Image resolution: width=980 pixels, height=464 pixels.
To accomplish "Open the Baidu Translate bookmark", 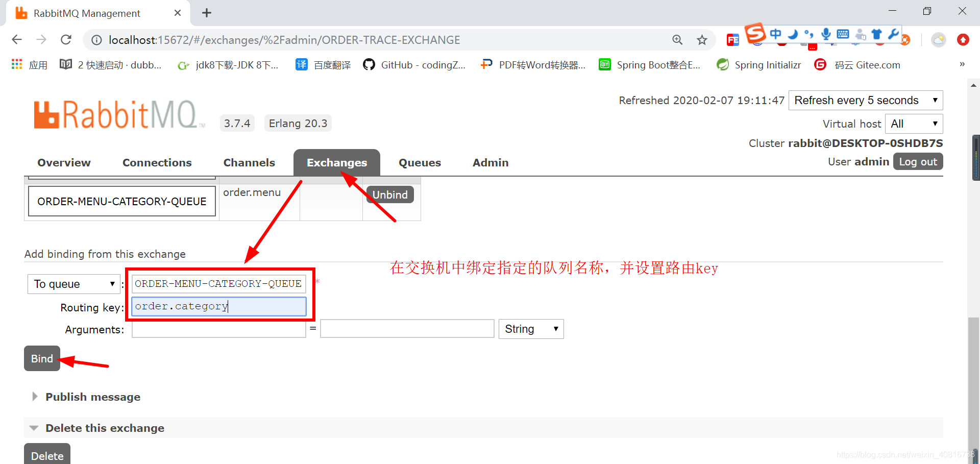I will 324,65.
